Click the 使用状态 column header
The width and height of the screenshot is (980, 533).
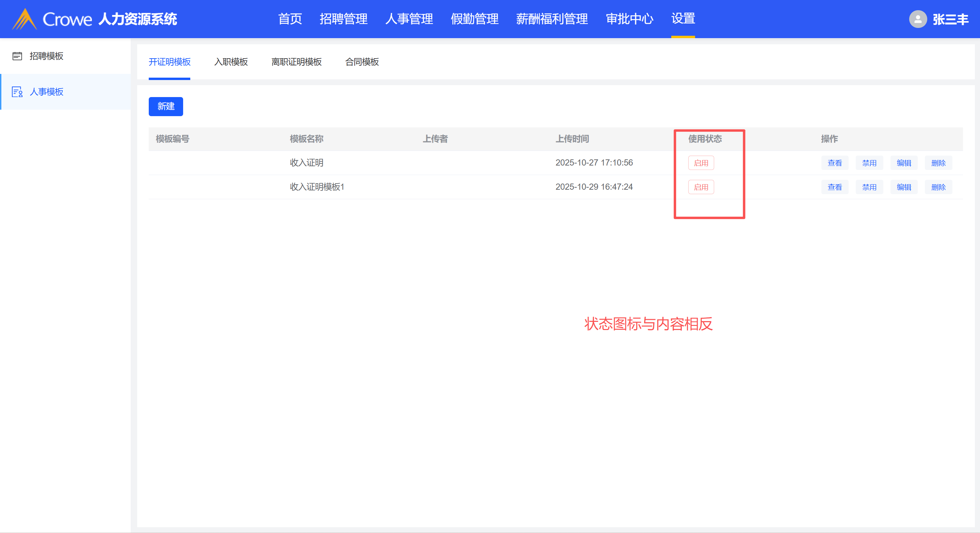[x=705, y=139]
